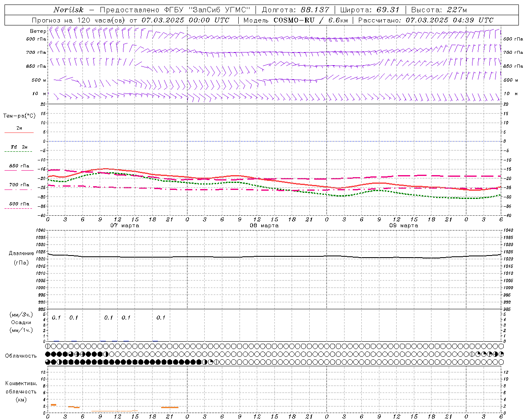
Task: Click the COSMO-RU model name in header
Action: point(294,20)
